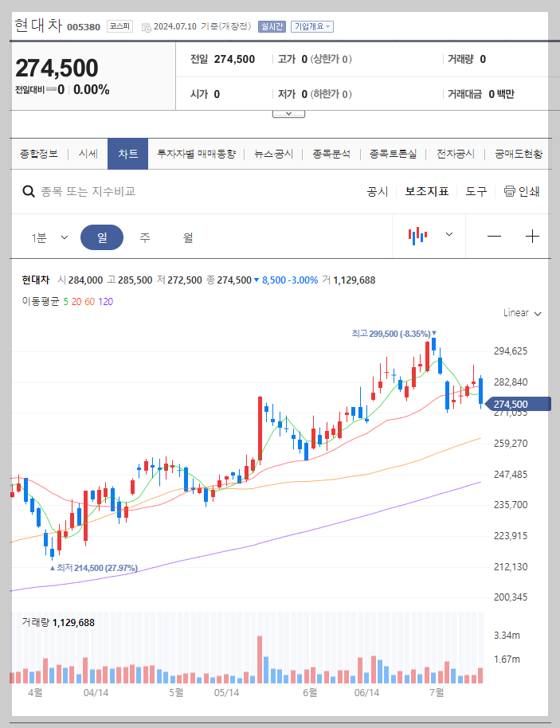This screenshot has height=728, width=560.
Task: Open the 투자자별 매매동향 tab
Action: click(197, 154)
